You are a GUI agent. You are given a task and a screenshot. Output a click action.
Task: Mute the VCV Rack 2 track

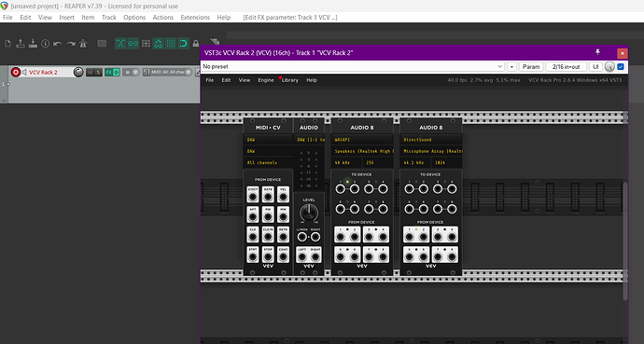[90, 72]
